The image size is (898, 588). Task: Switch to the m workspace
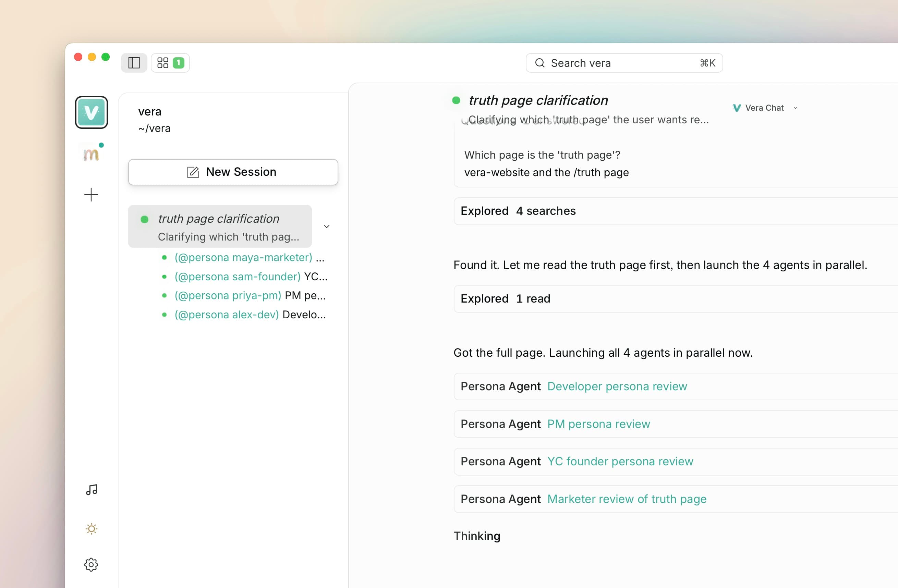tap(91, 154)
